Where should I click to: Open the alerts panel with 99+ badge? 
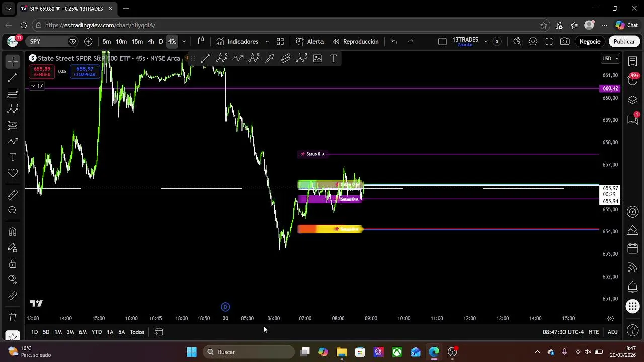point(633,80)
